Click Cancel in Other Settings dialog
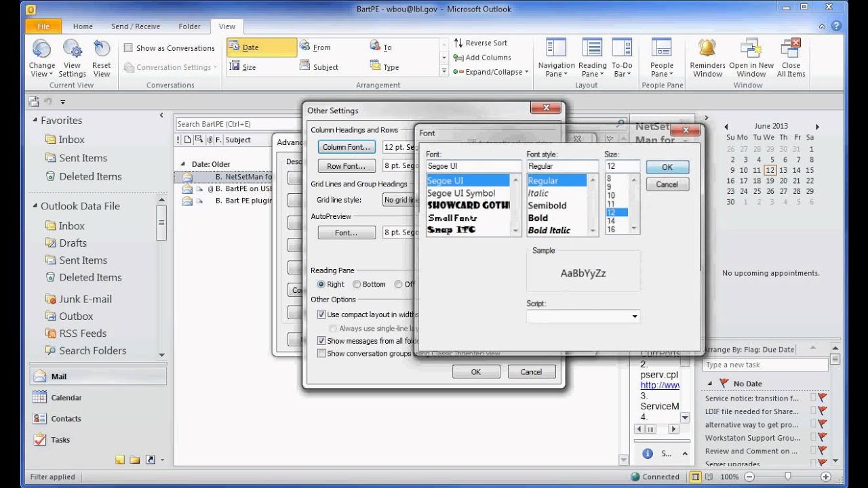 [x=531, y=371]
